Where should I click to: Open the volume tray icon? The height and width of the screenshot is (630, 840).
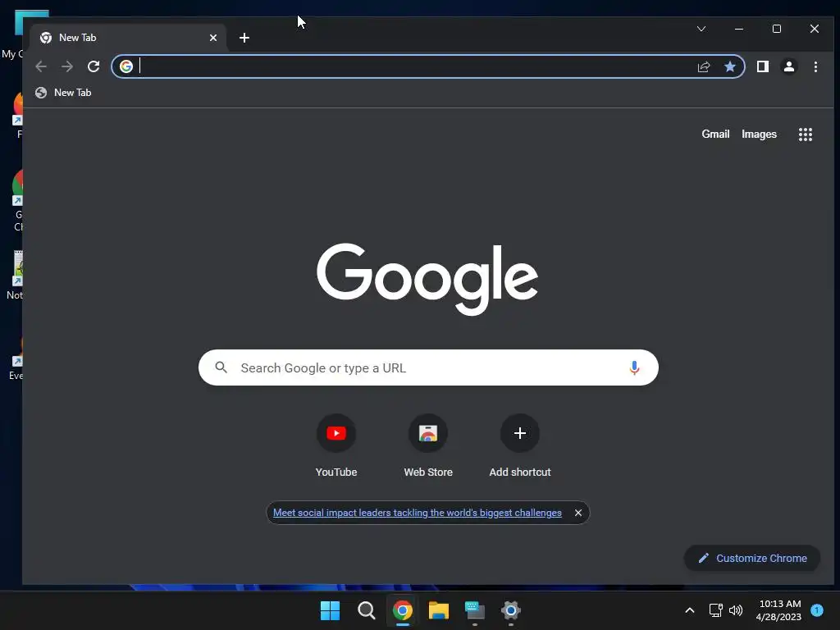[x=736, y=610]
